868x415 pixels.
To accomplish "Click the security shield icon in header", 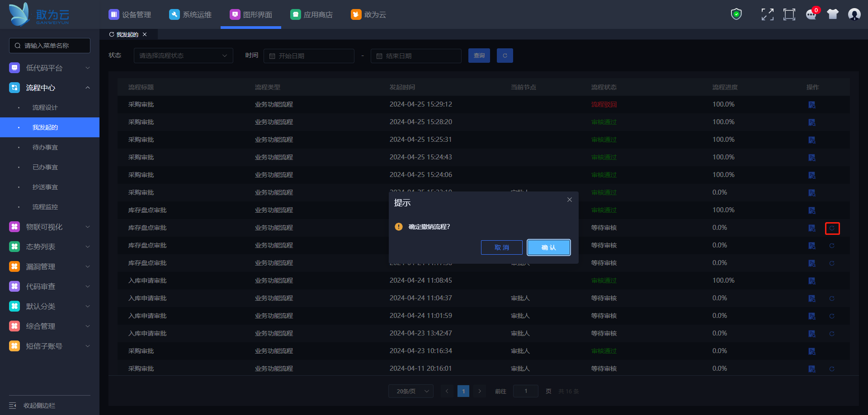I will point(736,14).
